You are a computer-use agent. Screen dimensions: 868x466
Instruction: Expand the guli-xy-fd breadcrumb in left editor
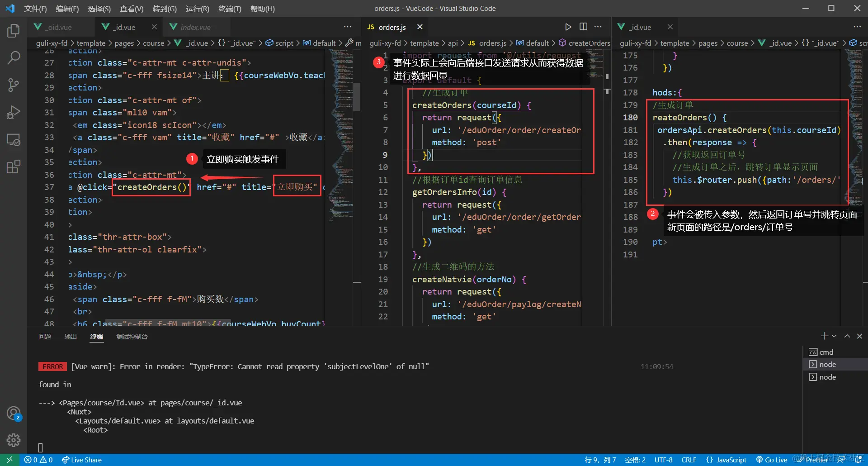(52, 43)
